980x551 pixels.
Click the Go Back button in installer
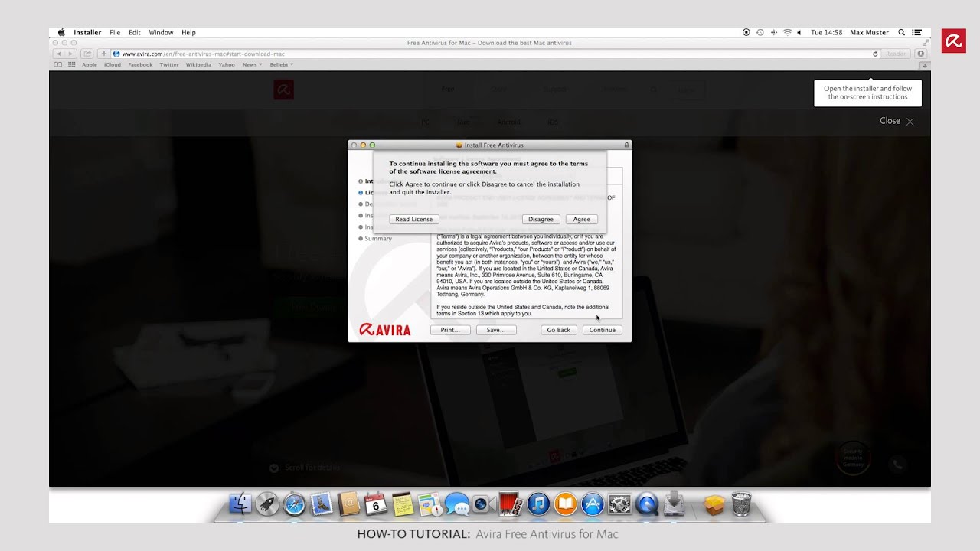point(558,330)
